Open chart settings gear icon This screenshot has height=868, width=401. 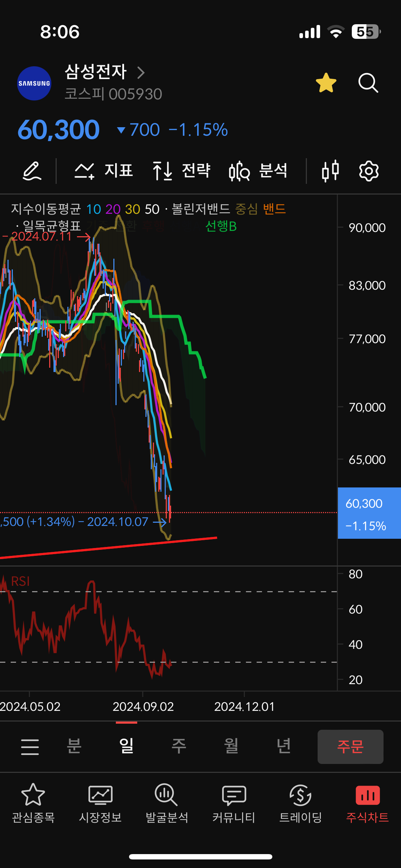tap(369, 171)
